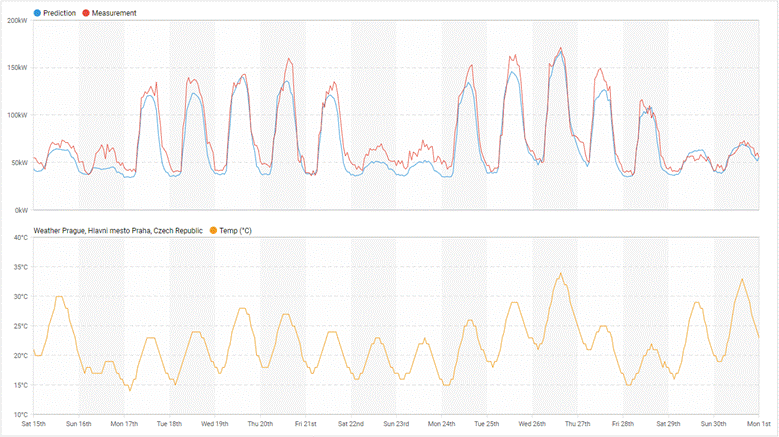Click the red Measurement legend dot
The height and width of the screenshot is (437, 779).
pos(86,13)
